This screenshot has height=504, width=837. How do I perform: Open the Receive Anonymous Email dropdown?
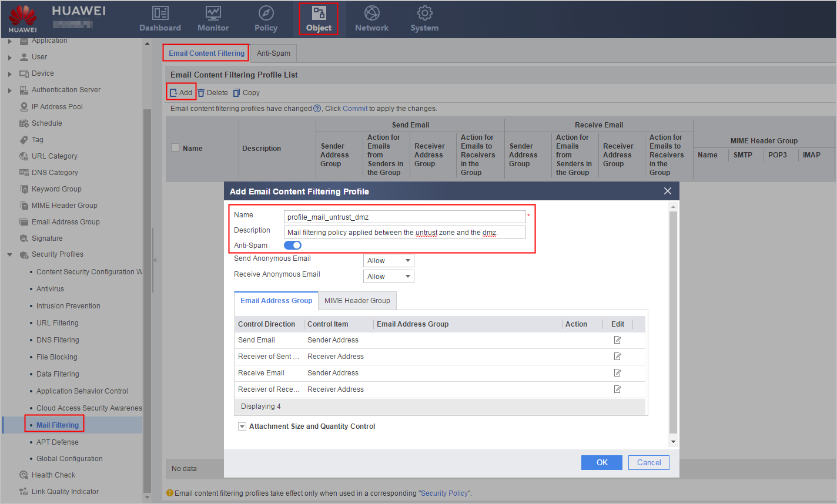point(389,277)
